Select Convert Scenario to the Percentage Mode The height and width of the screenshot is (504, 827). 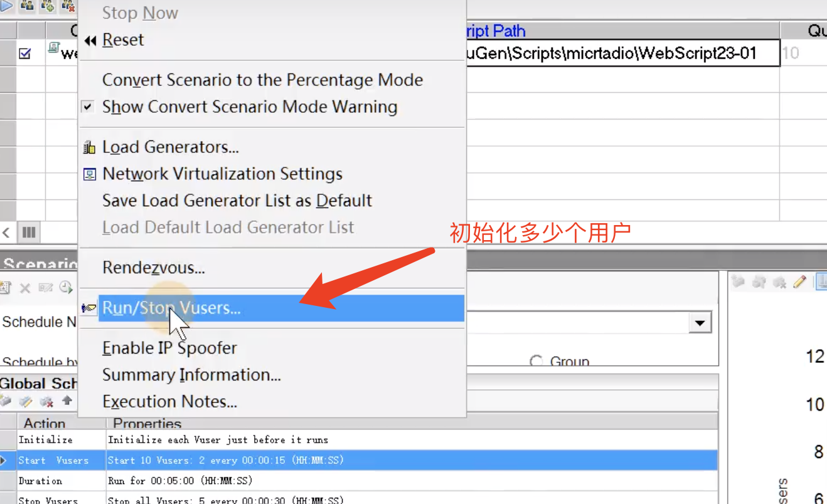262,80
